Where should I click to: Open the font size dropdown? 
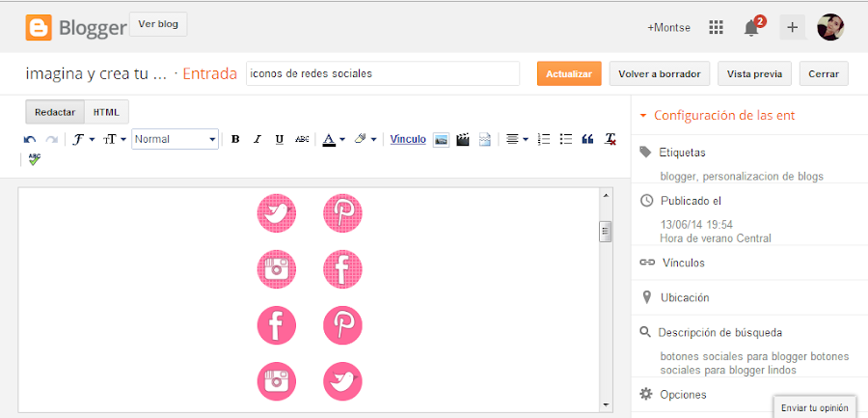point(115,139)
